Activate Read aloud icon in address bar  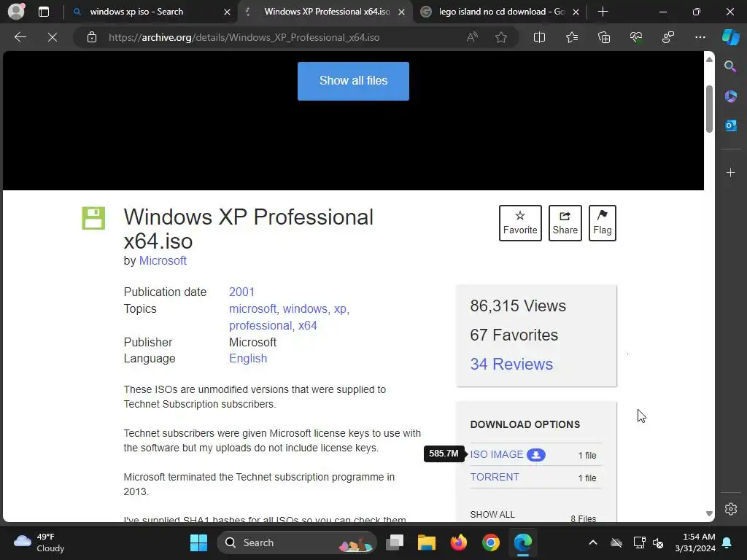click(x=472, y=37)
